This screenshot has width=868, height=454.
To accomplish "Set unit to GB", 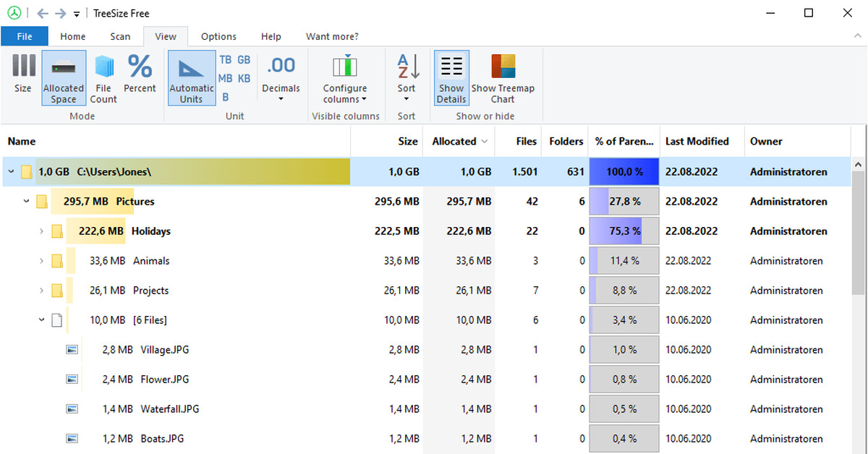I will [x=244, y=60].
